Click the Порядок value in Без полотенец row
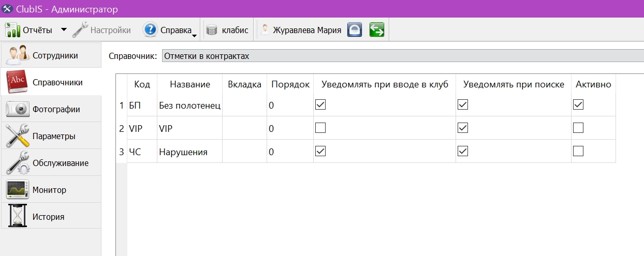Image resolution: width=644 pixels, height=256 pixels. 290,105
